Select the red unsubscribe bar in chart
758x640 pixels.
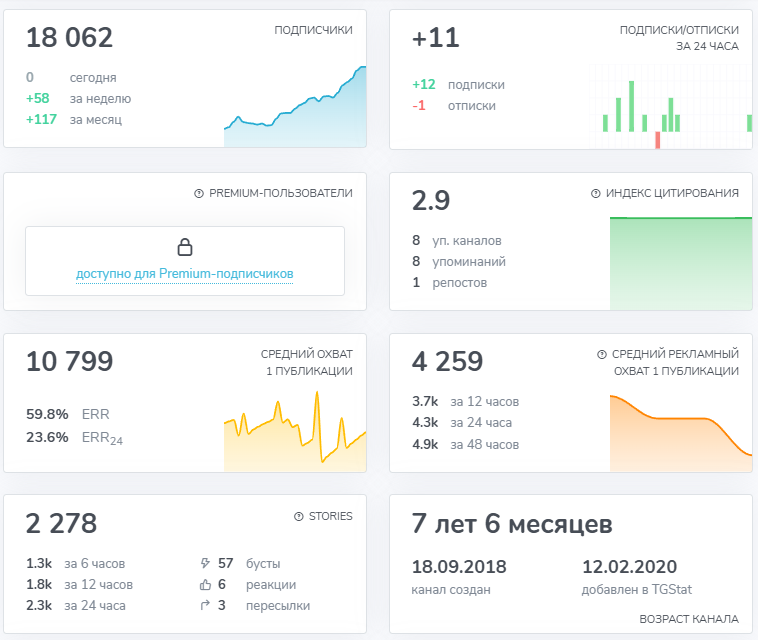[657, 140]
